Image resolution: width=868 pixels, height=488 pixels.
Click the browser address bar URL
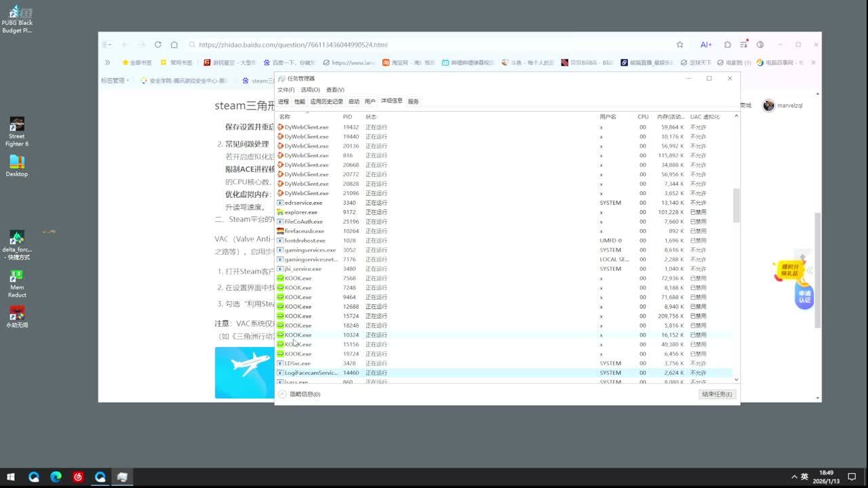(x=293, y=45)
